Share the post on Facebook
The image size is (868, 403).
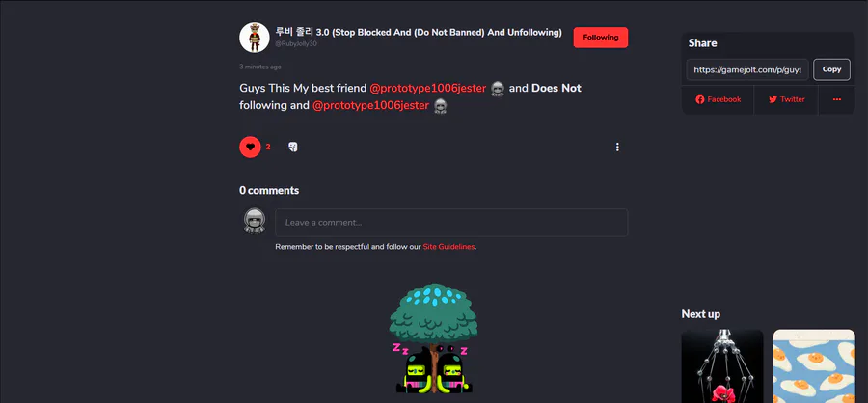coord(718,99)
